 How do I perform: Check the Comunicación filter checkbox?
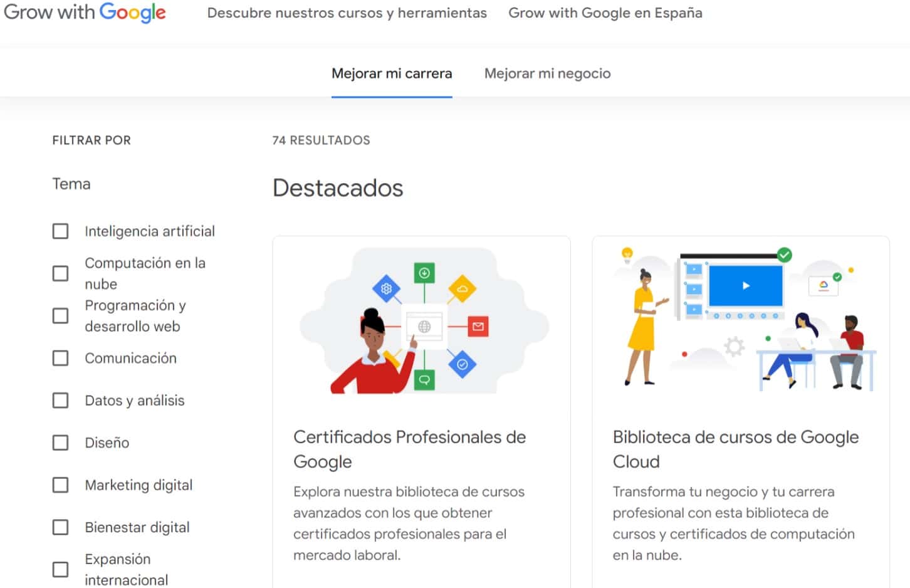(60, 358)
